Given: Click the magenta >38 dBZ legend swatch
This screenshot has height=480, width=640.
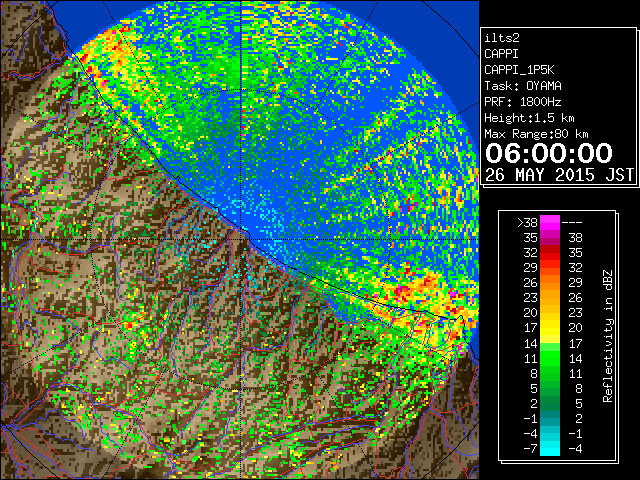Looking at the screenshot, I should (x=550, y=222).
